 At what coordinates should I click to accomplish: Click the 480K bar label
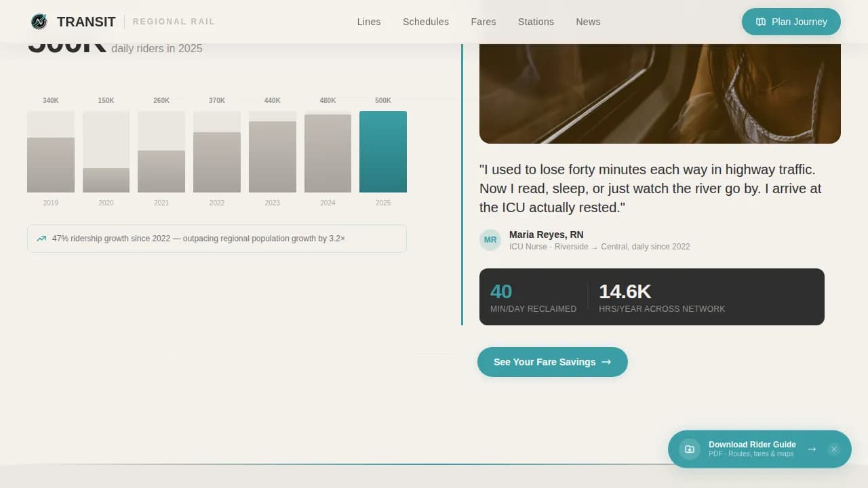(x=328, y=100)
